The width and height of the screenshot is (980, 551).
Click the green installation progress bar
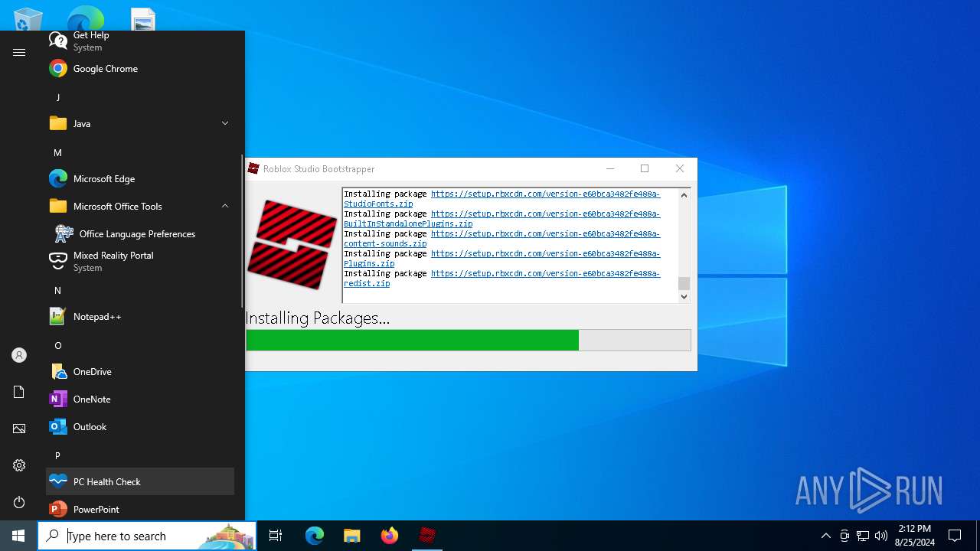[x=469, y=340]
